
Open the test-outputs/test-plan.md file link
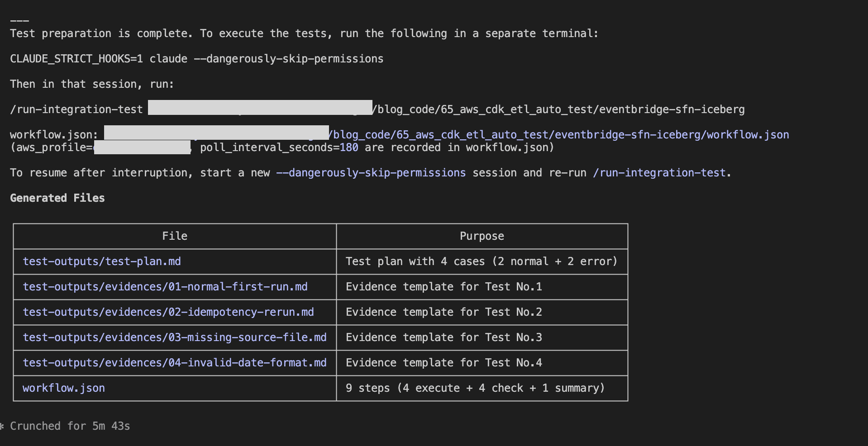point(101,261)
